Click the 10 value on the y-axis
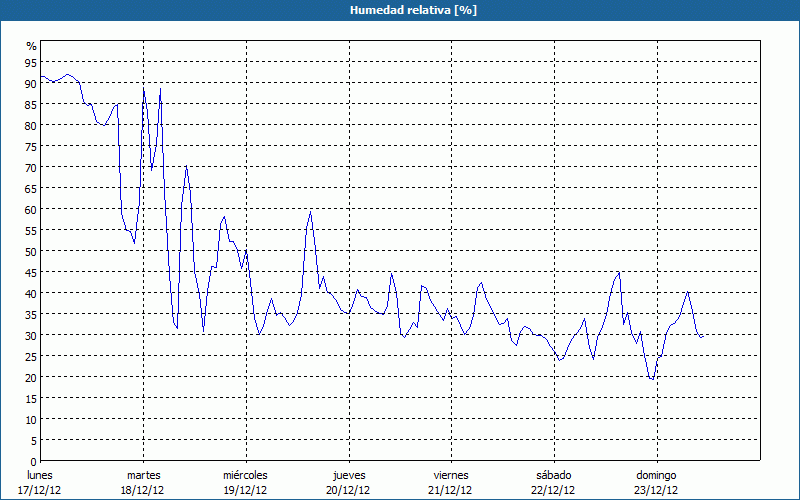The width and height of the screenshot is (800, 500). (31, 420)
